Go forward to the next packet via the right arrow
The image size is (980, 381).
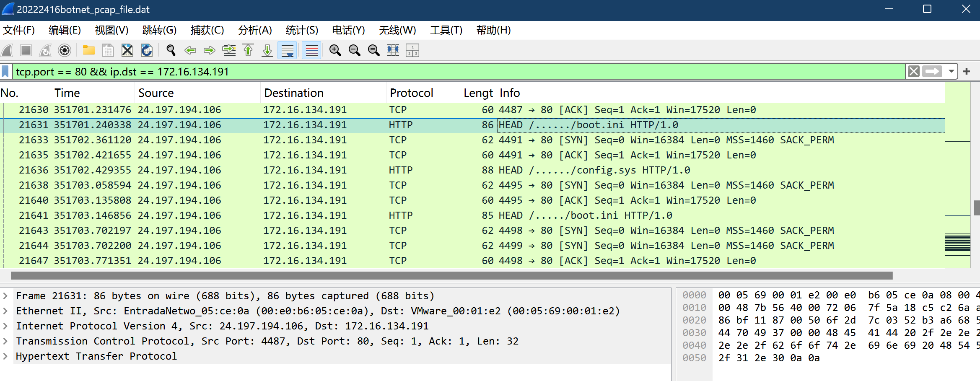pyautogui.click(x=210, y=51)
